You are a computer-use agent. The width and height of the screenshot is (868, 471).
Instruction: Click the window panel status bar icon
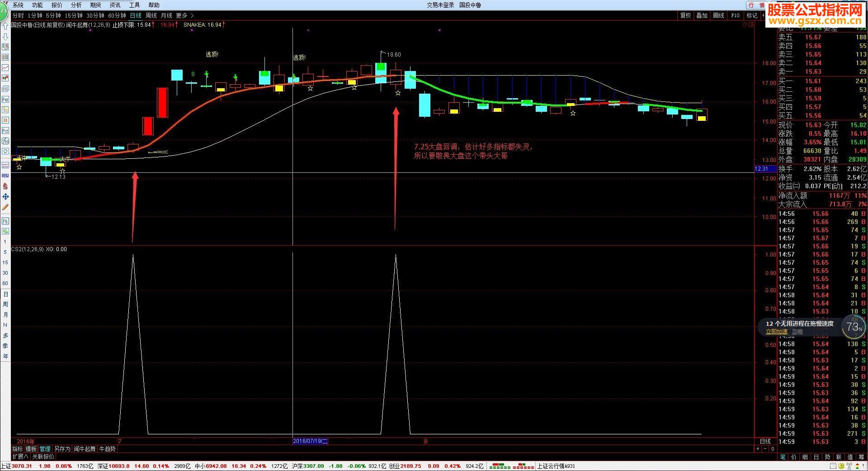coord(834,466)
